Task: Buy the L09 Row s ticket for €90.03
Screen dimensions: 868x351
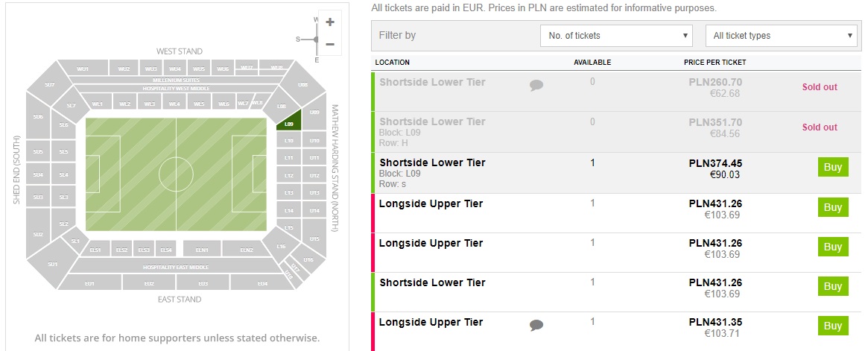Action: point(833,167)
